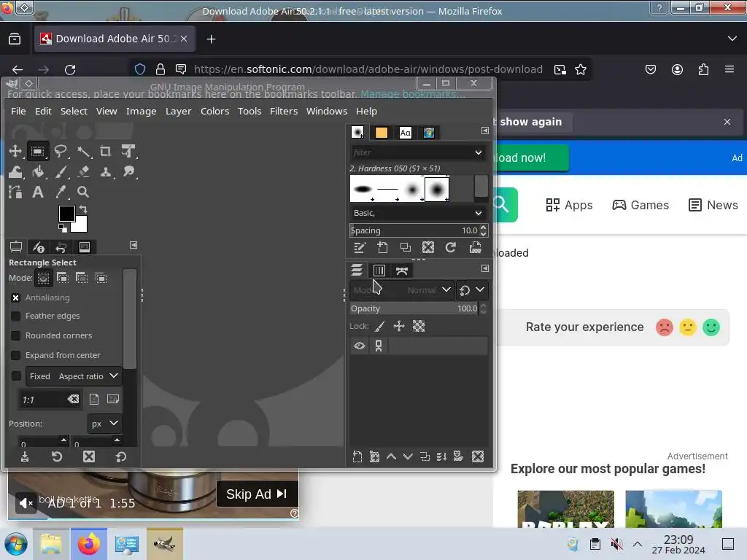Click the Create new brush icon

point(382,248)
